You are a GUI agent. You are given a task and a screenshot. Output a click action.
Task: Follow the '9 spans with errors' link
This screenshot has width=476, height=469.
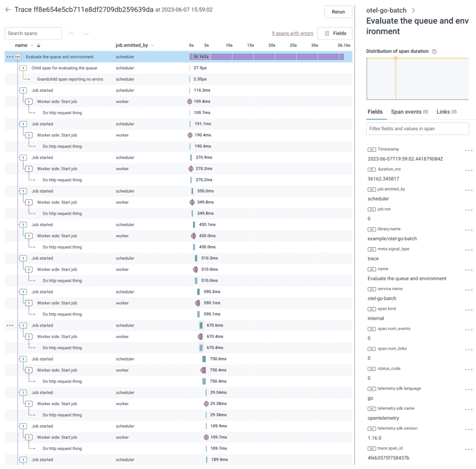tap(292, 33)
